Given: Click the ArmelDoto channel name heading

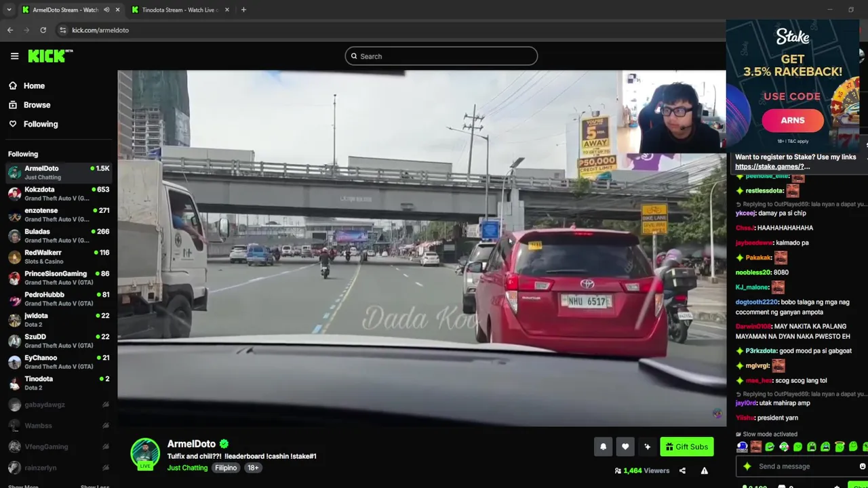Looking at the screenshot, I should (191, 444).
